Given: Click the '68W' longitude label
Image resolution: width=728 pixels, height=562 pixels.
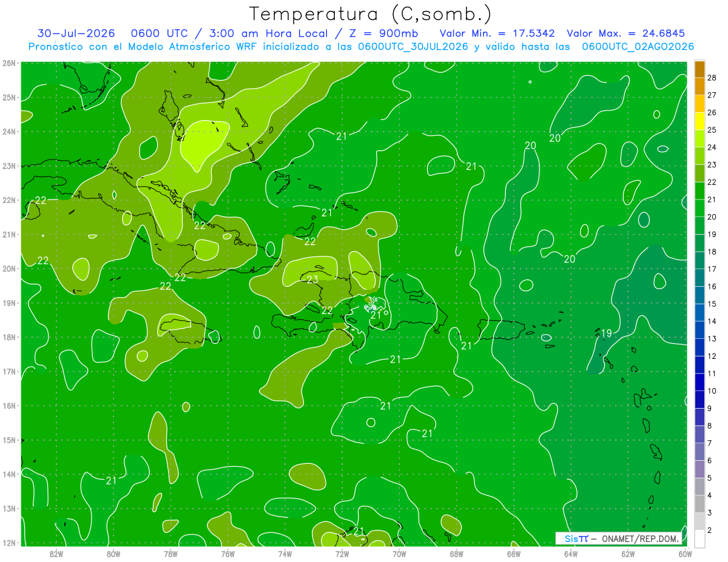Looking at the screenshot, I should 457,554.
